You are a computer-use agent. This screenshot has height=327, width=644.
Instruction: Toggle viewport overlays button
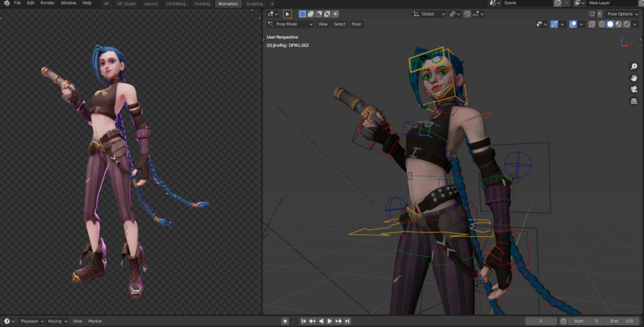pos(573,24)
